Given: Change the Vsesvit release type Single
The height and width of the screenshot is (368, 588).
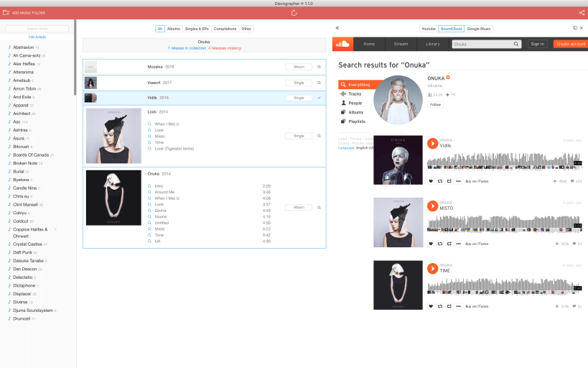Looking at the screenshot, I should pos(299,83).
